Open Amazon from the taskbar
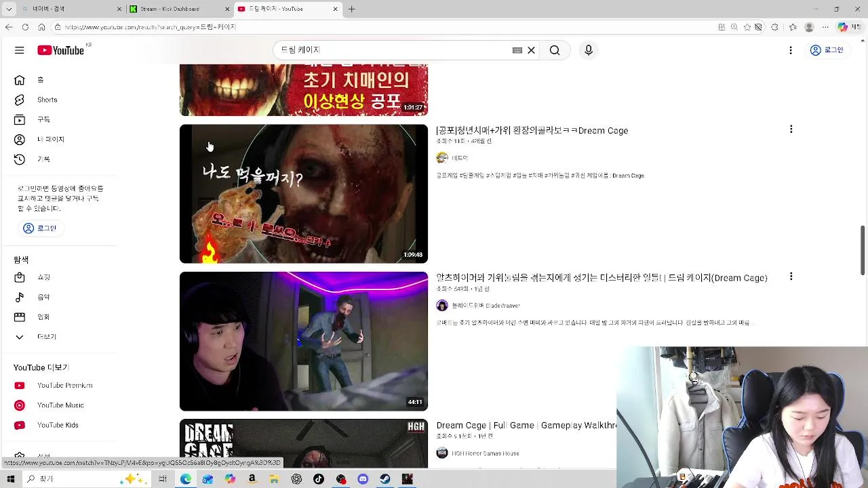Screen dimensions: 868x488 [x=252, y=479]
